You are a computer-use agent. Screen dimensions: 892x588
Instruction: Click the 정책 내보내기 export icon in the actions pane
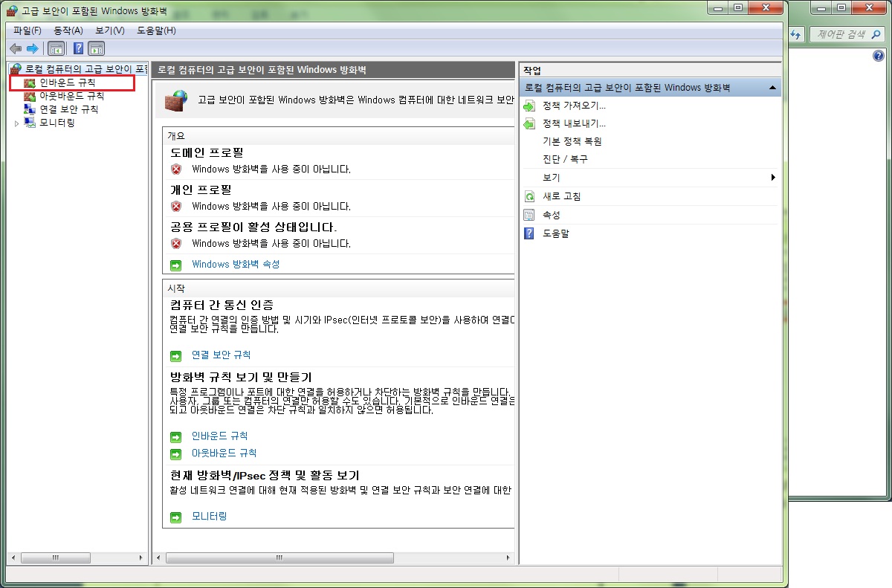tap(529, 124)
